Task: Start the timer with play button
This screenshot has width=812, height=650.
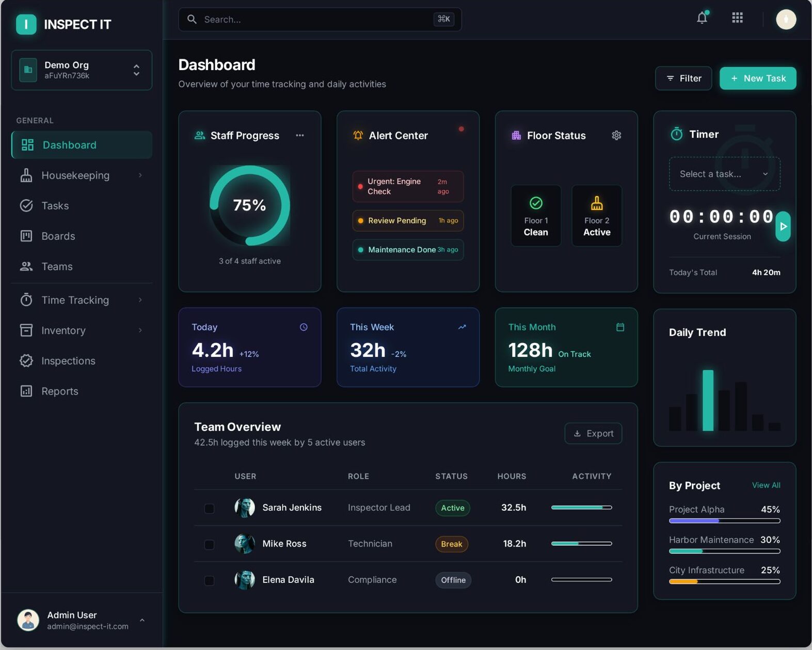Action: pyautogui.click(x=783, y=226)
